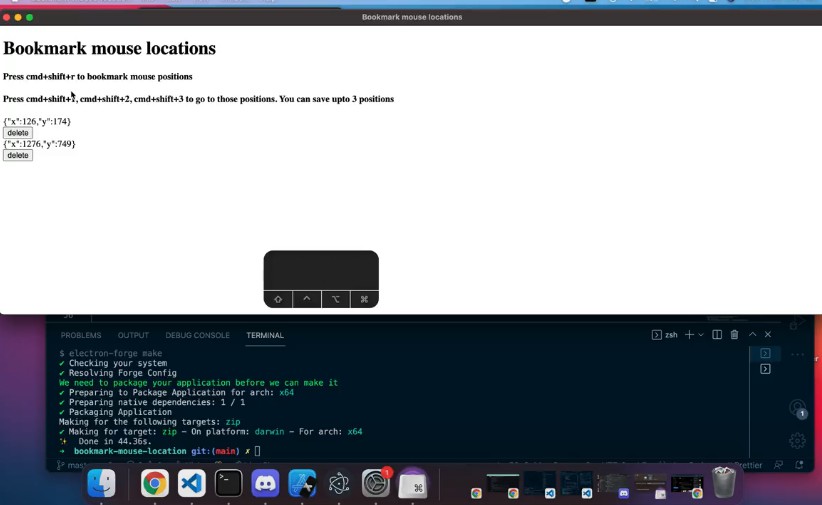Delete the second saved position x:1276
Viewport: 822px width, 505px height.
pos(18,155)
